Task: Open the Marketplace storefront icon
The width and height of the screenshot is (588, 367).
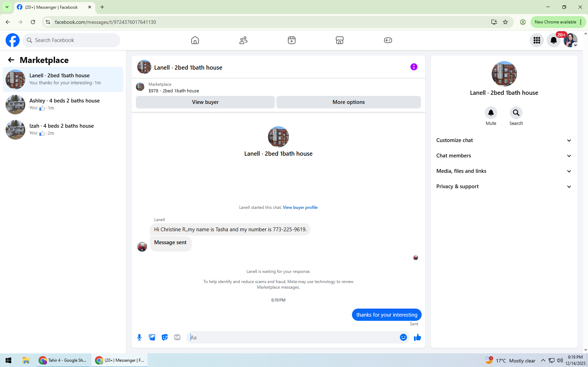Action: tap(340, 40)
